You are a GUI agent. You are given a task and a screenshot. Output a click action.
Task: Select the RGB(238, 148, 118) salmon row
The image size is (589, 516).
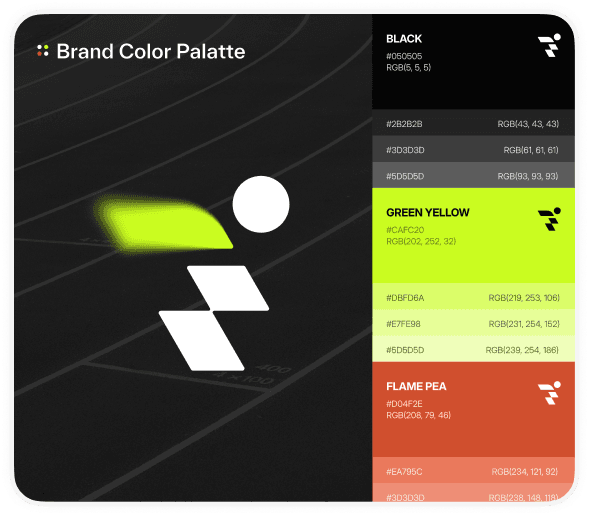pos(473,492)
